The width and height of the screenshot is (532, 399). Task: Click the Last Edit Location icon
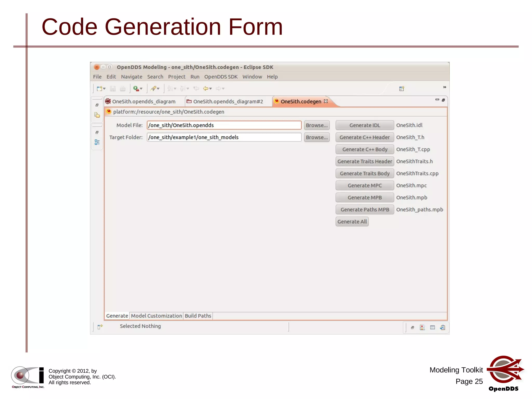(196, 89)
